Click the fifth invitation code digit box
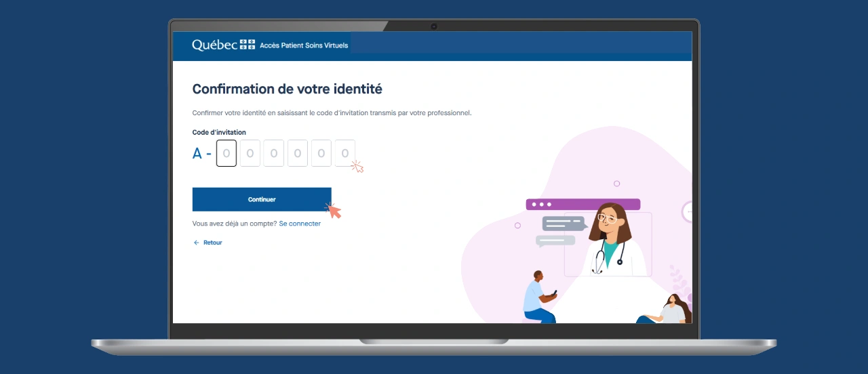The height and width of the screenshot is (374, 868). click(321, 153)
